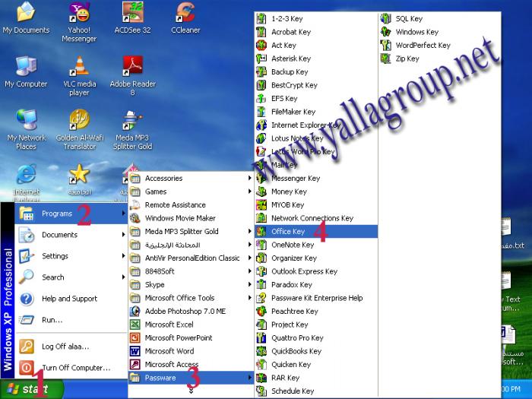Launch Network Connections Key
This screenshot has width=532, height=399.
click(x=316, y=218)
